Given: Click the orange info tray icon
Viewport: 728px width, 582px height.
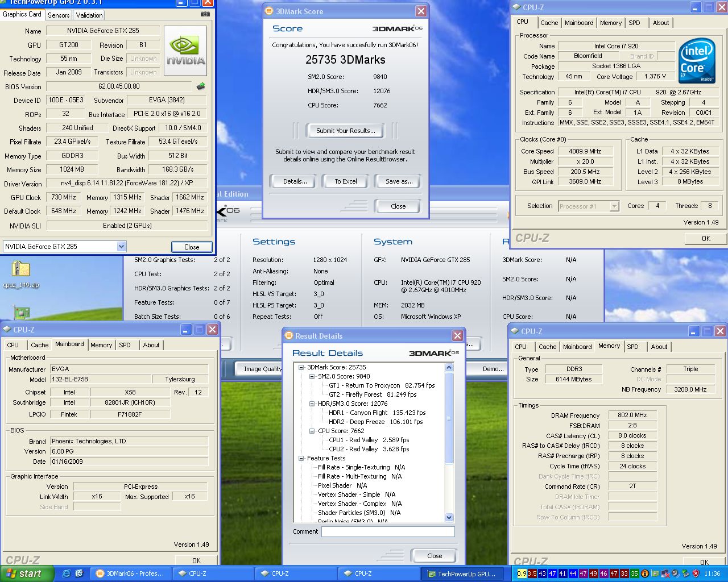Looking at the screenshot, I should pos(644,573).
